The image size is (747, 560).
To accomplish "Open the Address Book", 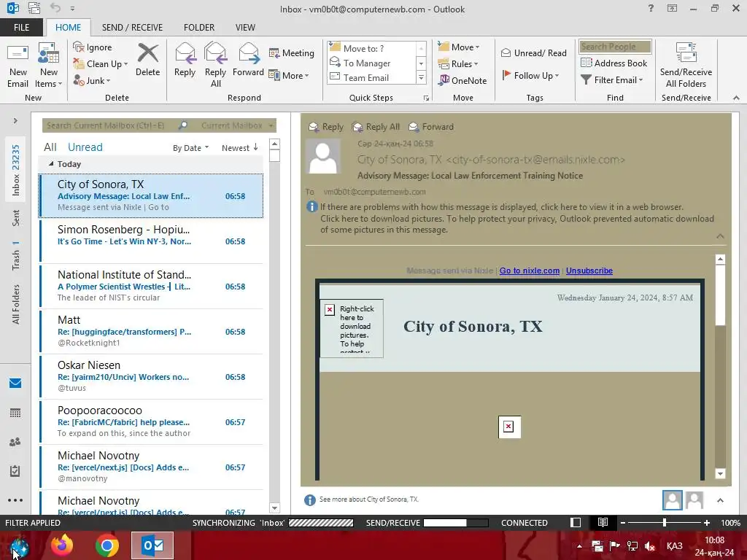I will pyautogui.click(x=614, y=63).
